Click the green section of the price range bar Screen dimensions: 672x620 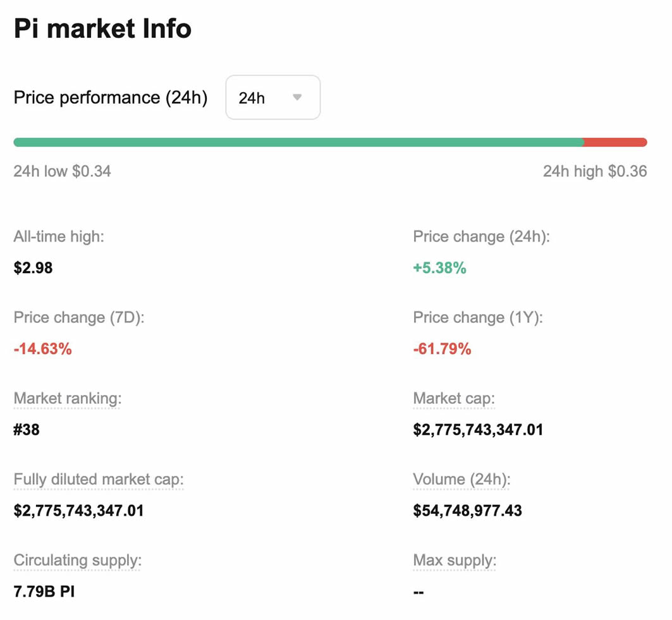(x=297, y=142)
